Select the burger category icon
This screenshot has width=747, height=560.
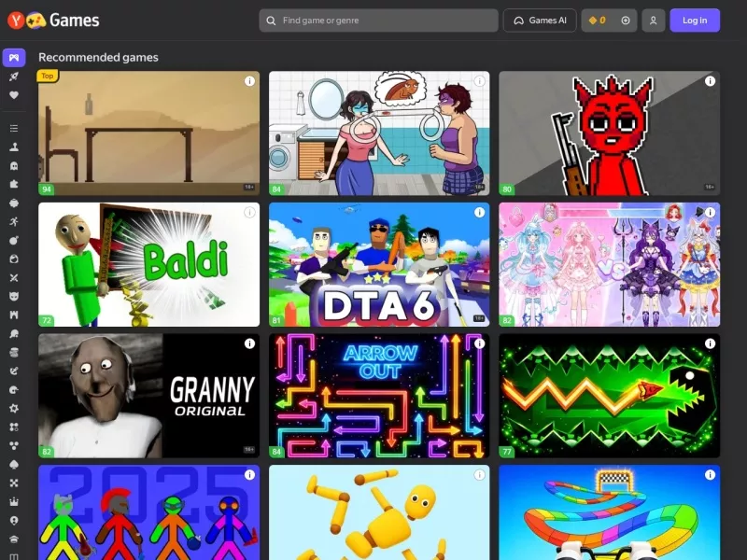pyautogui.click(x=14, y=353)
